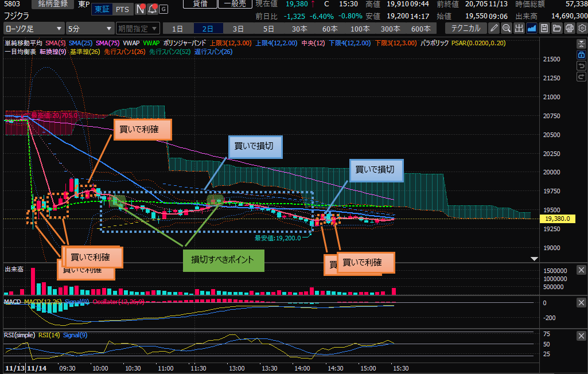This screenshot has width=588, height=374.
Task: Click the bell alert notification icon
Action: 152,9
